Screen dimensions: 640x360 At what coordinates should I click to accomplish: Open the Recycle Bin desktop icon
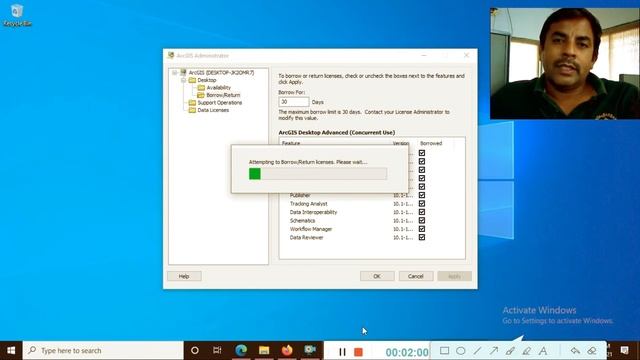17,16
